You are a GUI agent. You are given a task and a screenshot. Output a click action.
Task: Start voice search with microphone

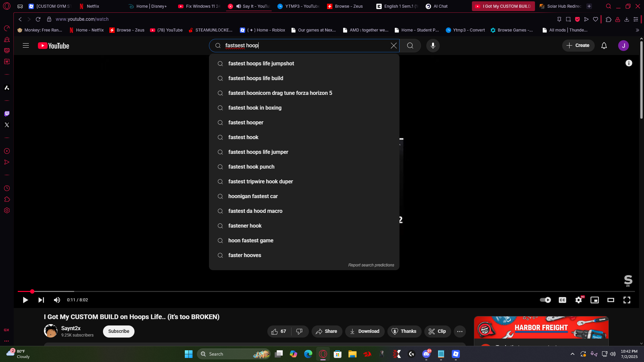pyautogui.click(x=433, y=46)
